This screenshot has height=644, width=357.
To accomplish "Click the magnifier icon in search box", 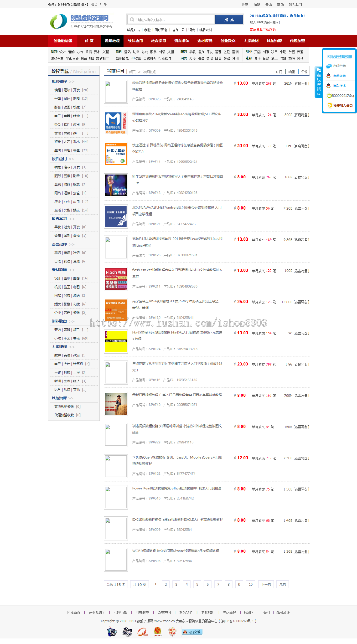I will (x=132, y=19).
